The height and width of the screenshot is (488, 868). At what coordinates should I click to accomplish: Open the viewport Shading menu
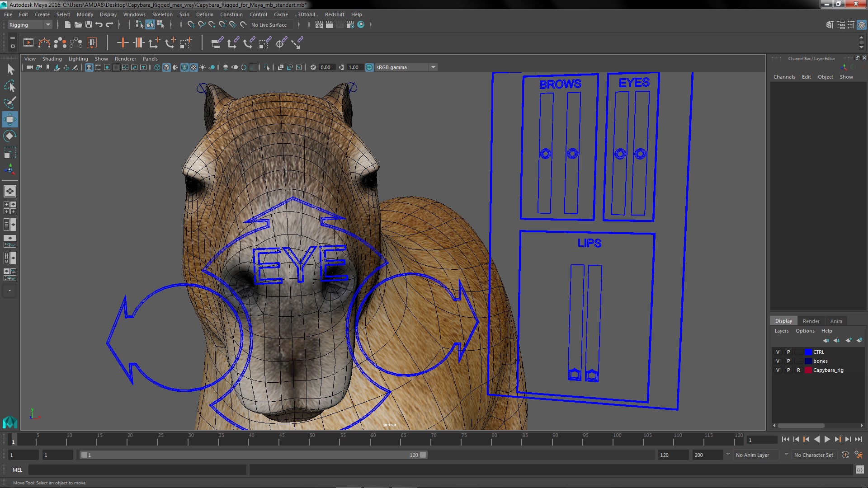52,59
